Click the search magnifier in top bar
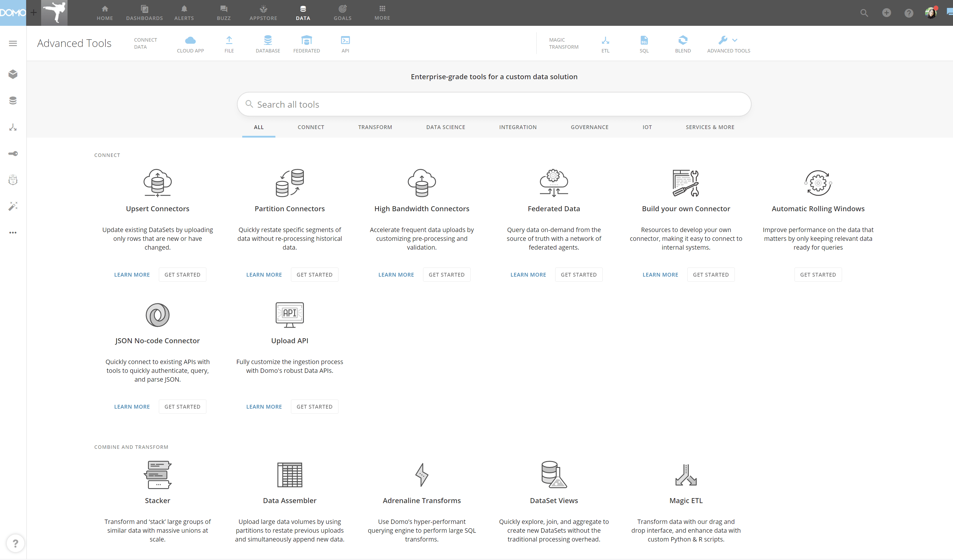 coord(864,13)
